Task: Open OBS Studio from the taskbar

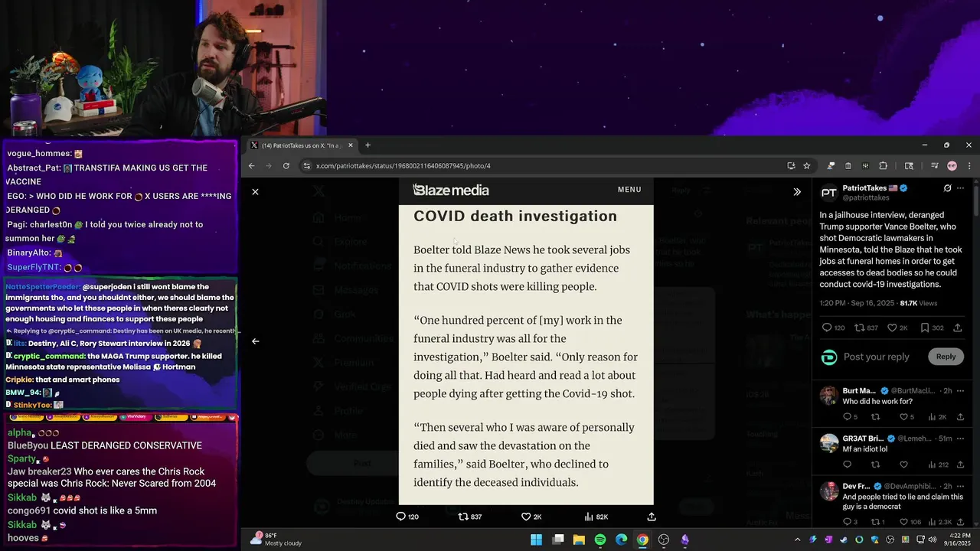Action: (664, 540)
